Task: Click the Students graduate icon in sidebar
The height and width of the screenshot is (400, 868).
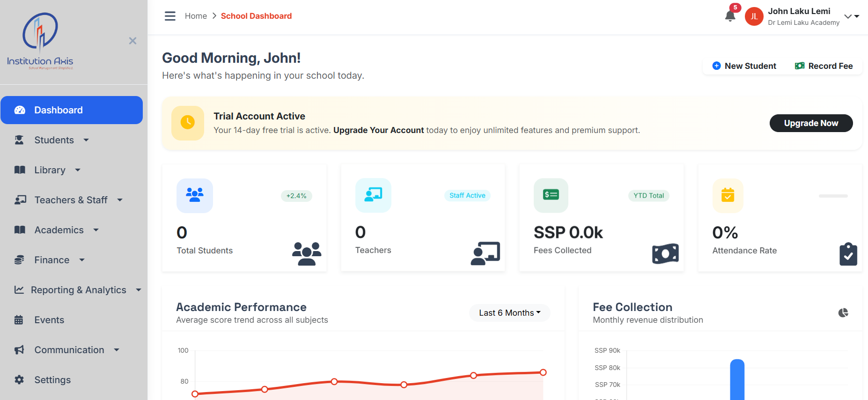Action: pos(19,140)
